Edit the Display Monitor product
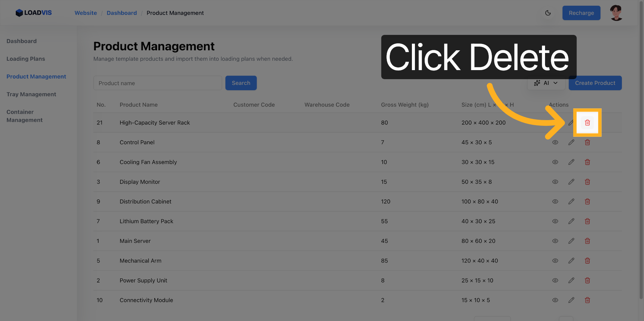This screenshot has width=644, height=321. (571, 182)
